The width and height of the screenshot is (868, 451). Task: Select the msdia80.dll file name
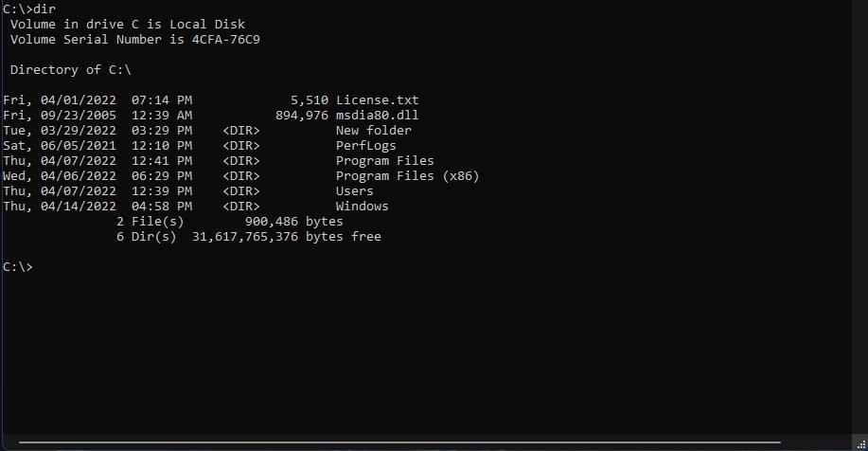pos(377,116)
